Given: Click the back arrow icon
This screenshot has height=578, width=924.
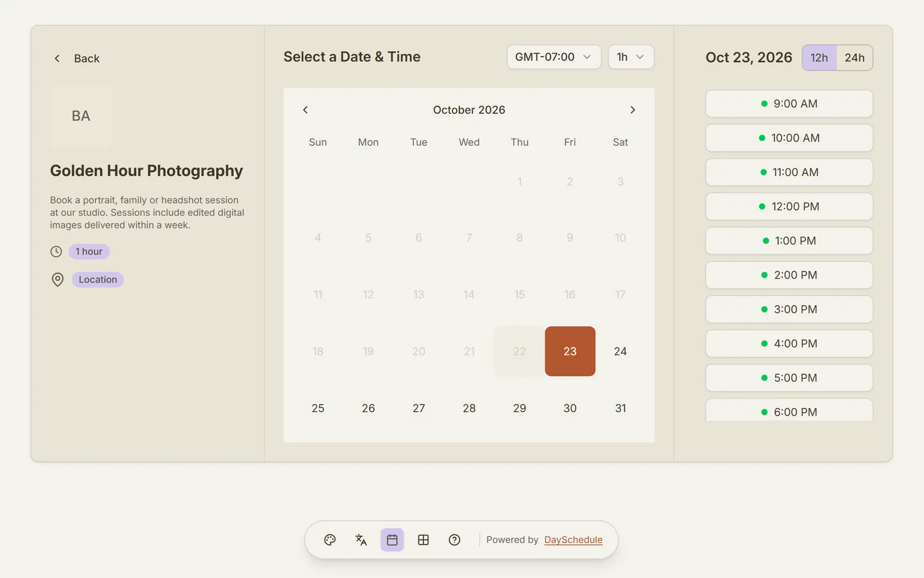Looking at the screenshot, I should [57, 58].
